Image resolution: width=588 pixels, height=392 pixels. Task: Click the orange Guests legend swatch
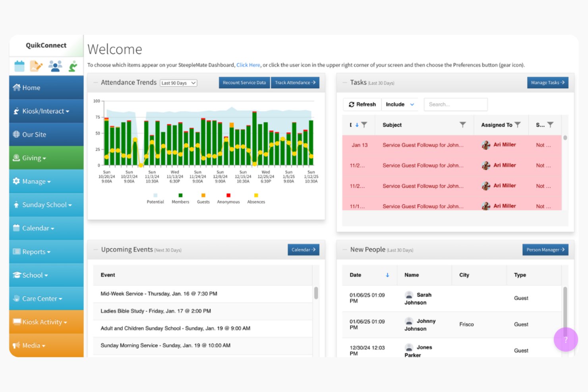pyautogui.click(x=203, y=195)
